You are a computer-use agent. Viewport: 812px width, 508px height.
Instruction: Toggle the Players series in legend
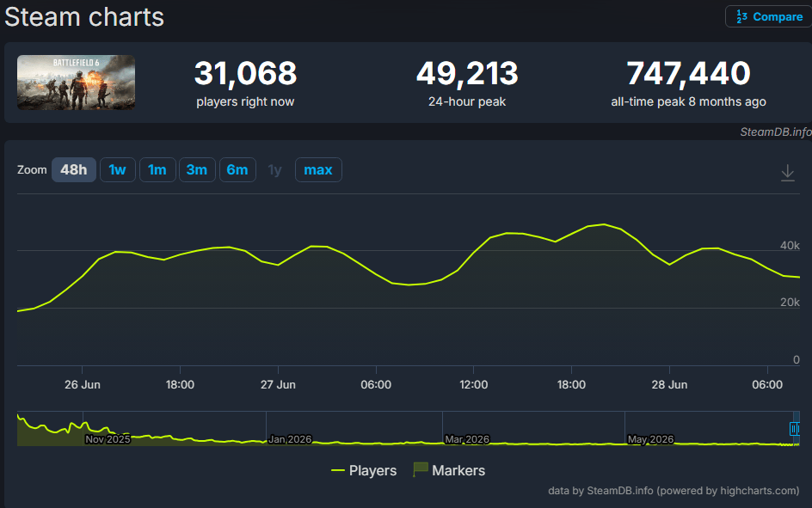(364, 470)
